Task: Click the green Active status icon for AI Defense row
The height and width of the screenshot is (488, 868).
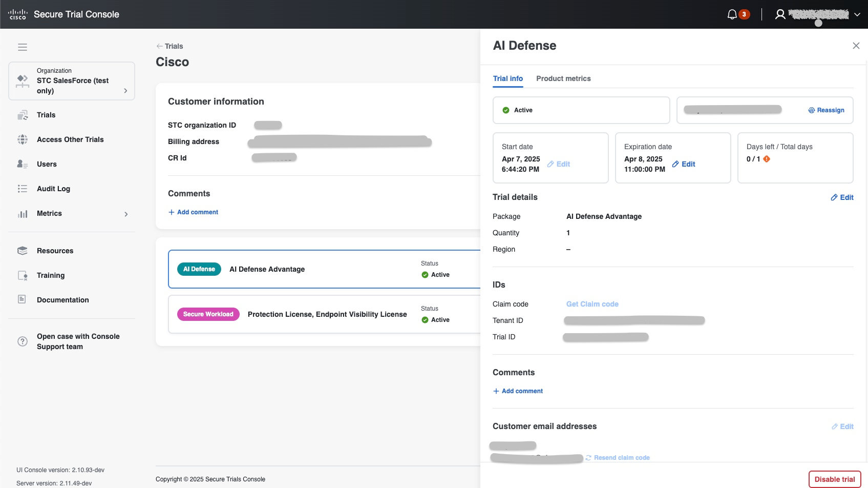Action: tap(425, 275)
